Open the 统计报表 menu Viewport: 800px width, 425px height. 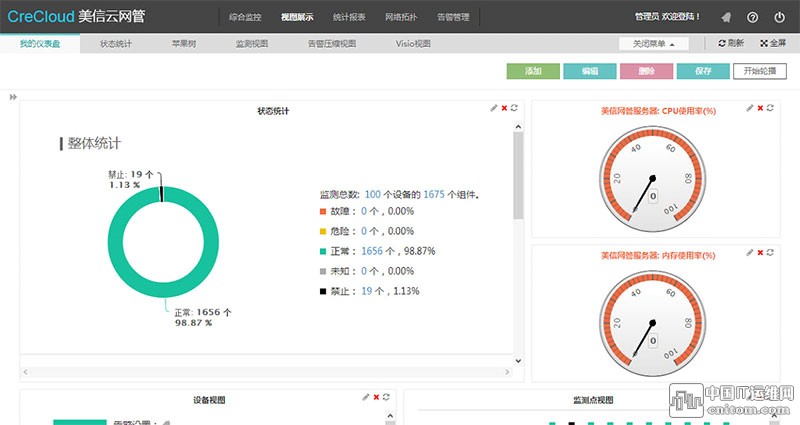point(347,17)
